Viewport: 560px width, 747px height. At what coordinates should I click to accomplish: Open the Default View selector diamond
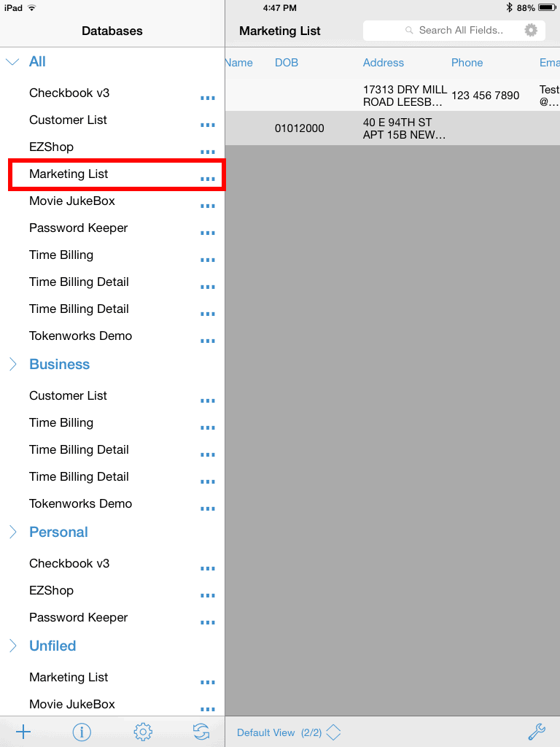coord(333,732)
